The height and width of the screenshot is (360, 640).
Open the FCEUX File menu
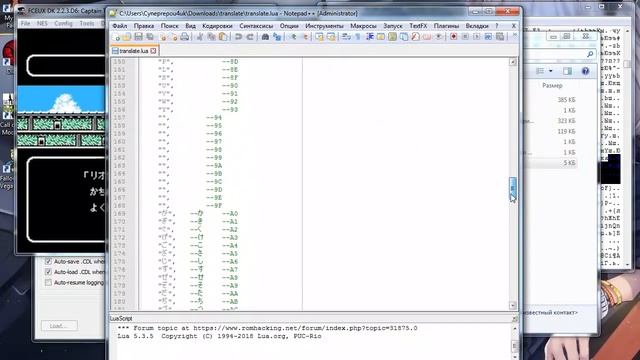25,23
